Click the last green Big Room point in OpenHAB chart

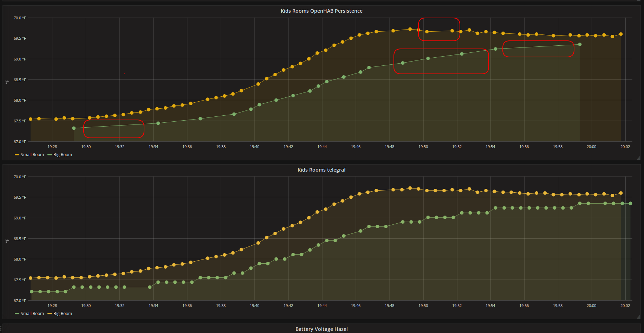(x=580, y=44)
